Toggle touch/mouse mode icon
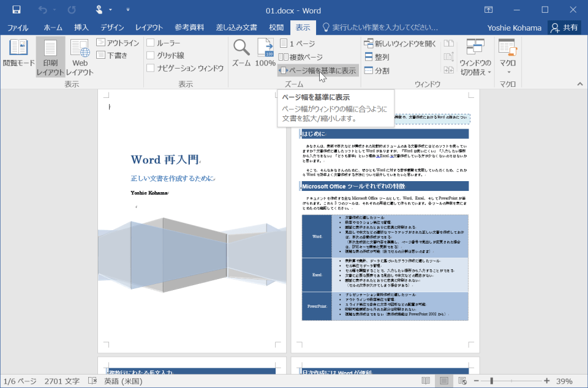This screenshot has height=388, width=588. [99, 10]
